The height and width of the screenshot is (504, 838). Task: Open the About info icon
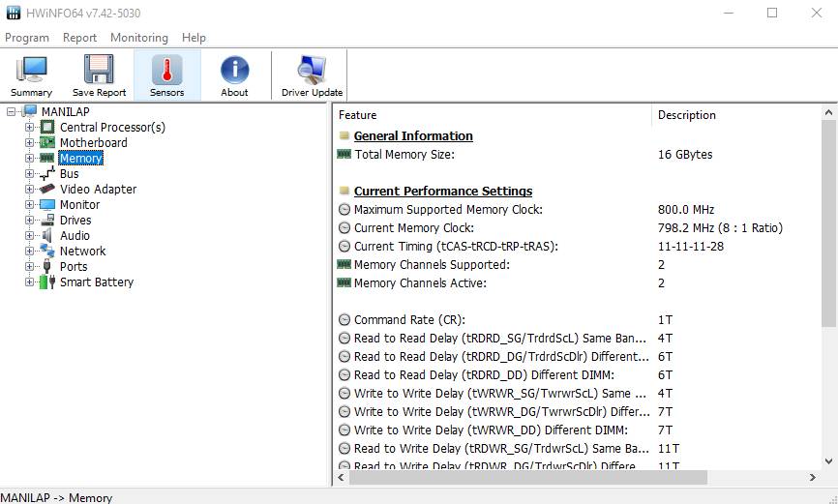coord(234,70)
